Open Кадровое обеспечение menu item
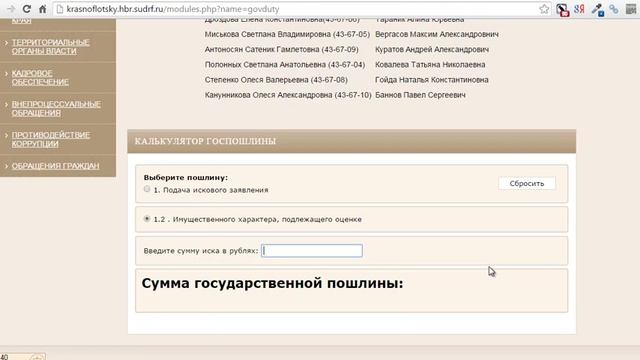This screenshot has height=360, width=640. pos(40,78)
